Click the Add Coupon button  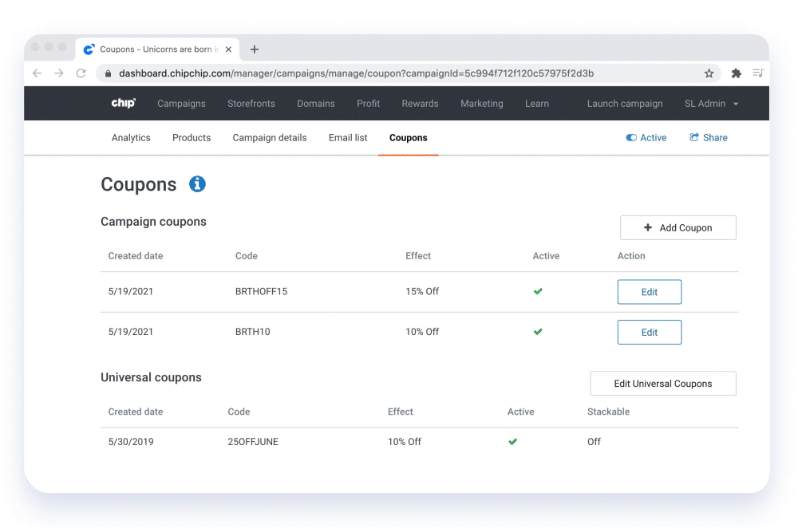coord(678,228)
